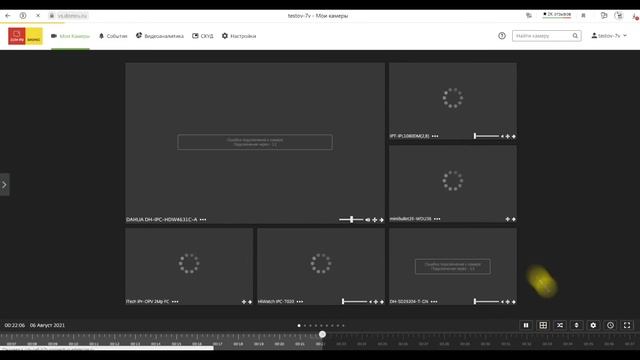Open options menu for iTech IPr-OPV camera
The width and height of the screenshot is (640, 360).
click(x=175, y=302)
